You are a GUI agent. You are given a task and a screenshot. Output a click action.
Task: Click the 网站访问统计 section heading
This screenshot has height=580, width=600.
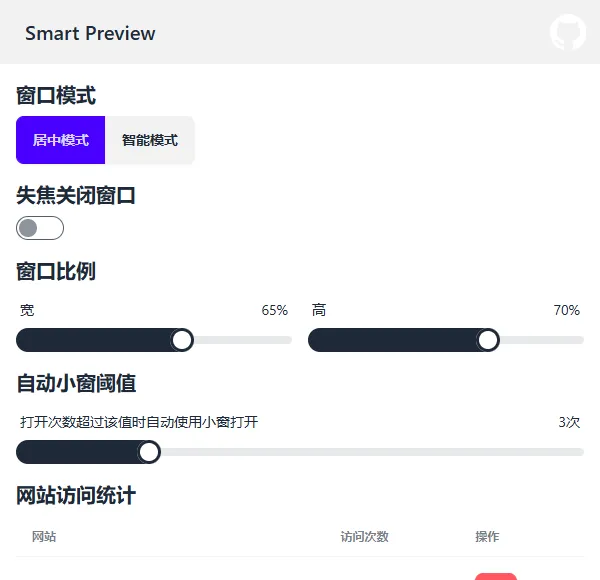click(76, 495)
